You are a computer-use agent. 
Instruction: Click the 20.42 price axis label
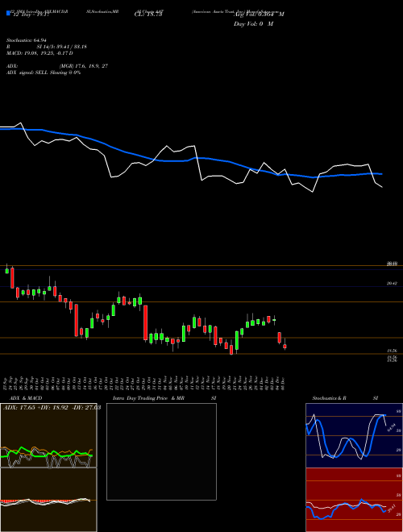click(392, 283)
